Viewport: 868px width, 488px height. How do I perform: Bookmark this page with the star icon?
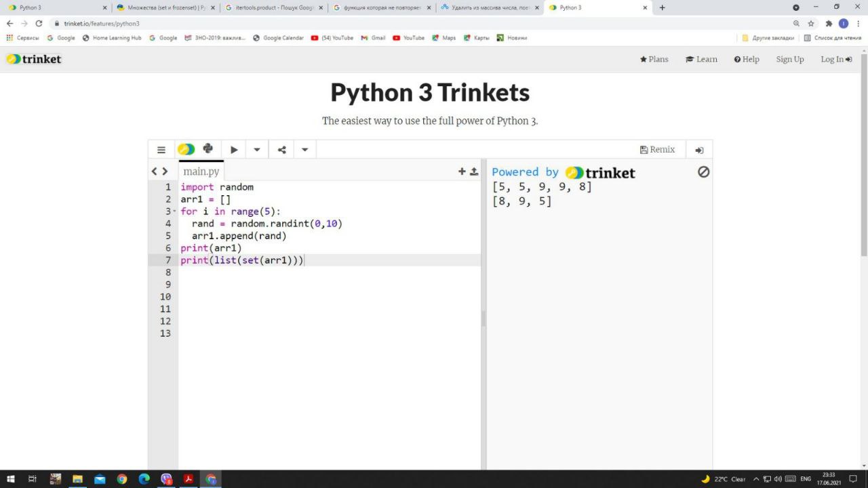[811, 23]
